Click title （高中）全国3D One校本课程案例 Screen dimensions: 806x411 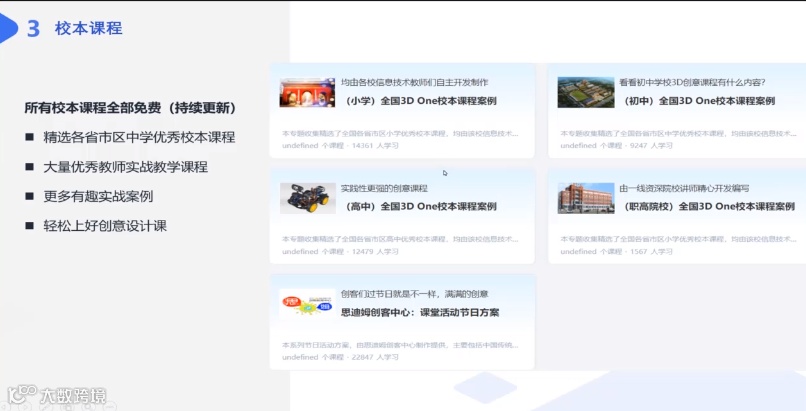pos(419,207)
